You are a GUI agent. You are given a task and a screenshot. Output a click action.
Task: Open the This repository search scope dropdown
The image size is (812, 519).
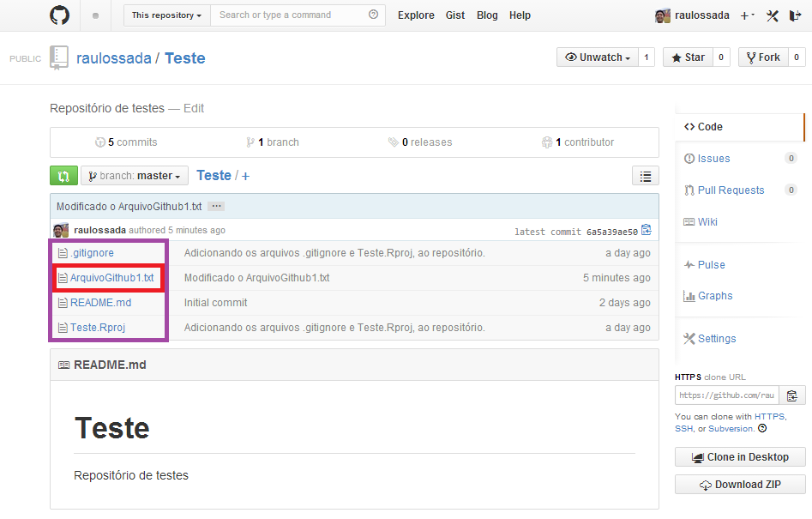pyautogui.click(x=166, y=15)
